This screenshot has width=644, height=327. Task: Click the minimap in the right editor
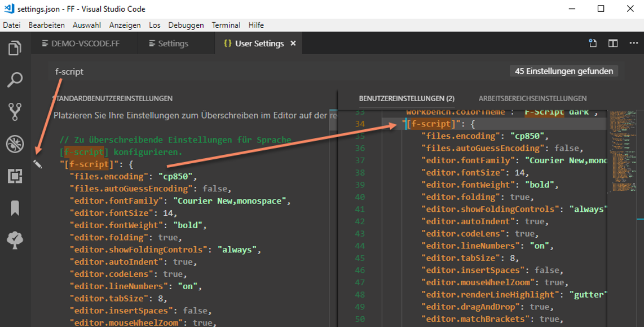tap(623, 152)
